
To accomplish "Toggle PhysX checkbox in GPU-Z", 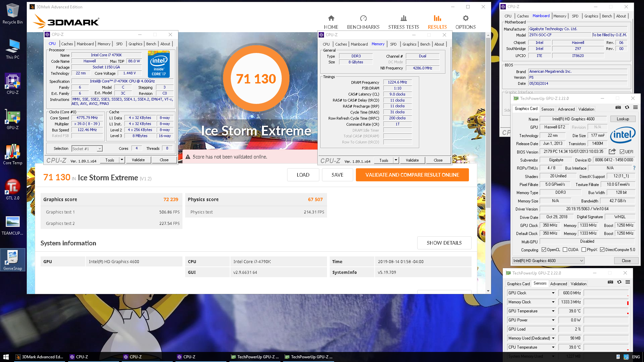I will [x=584, y=249].
